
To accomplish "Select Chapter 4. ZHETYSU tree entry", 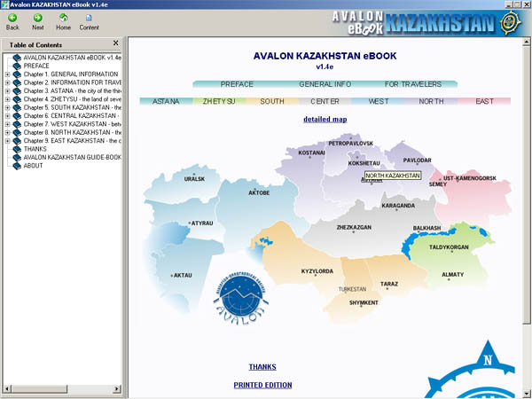I will click(x=73, y=99).
